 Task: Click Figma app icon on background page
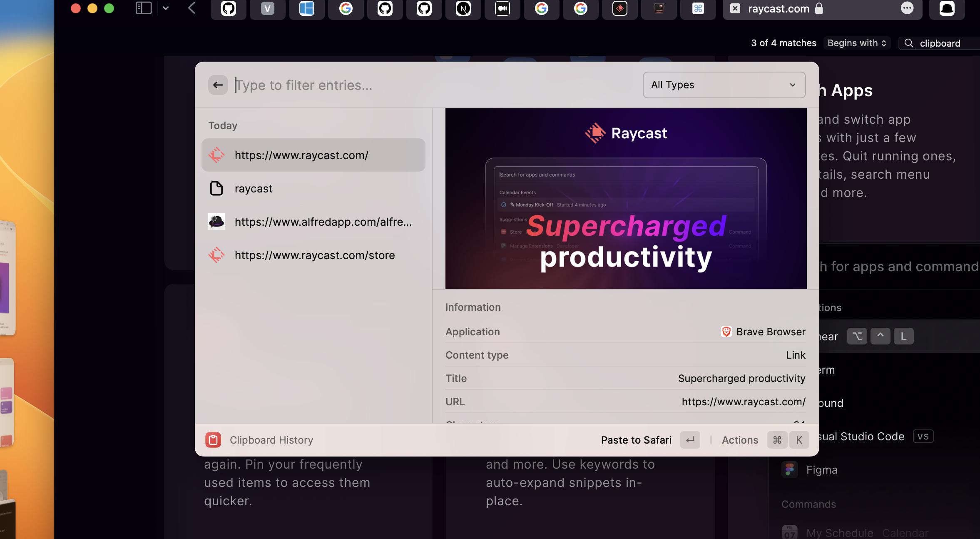point(789,470)
